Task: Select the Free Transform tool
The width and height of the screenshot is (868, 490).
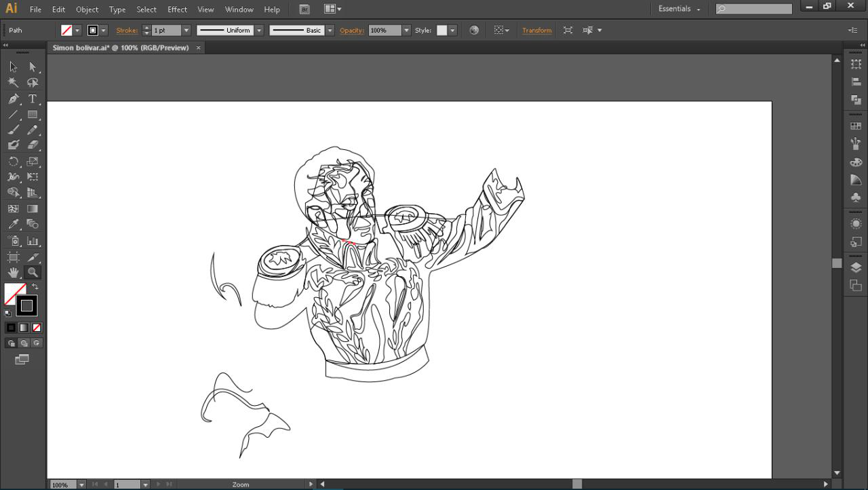Action: tap(32, 177)
